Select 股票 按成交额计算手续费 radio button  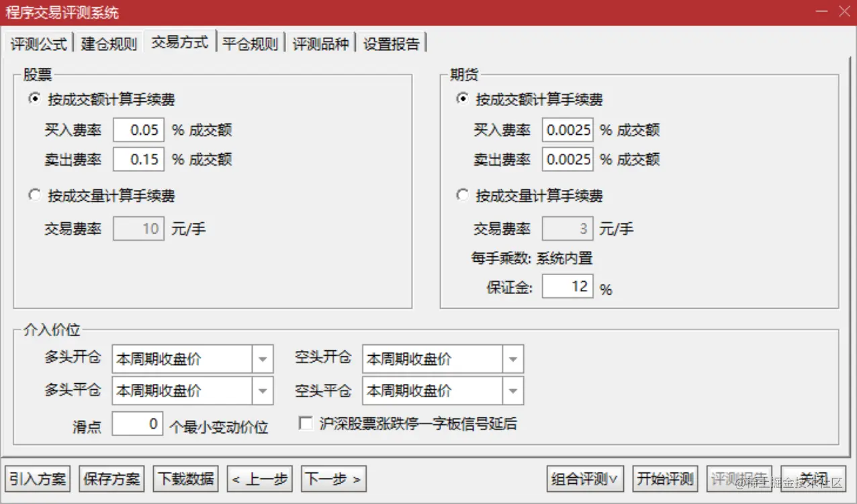pyautogui.click(x=34, y=99)
